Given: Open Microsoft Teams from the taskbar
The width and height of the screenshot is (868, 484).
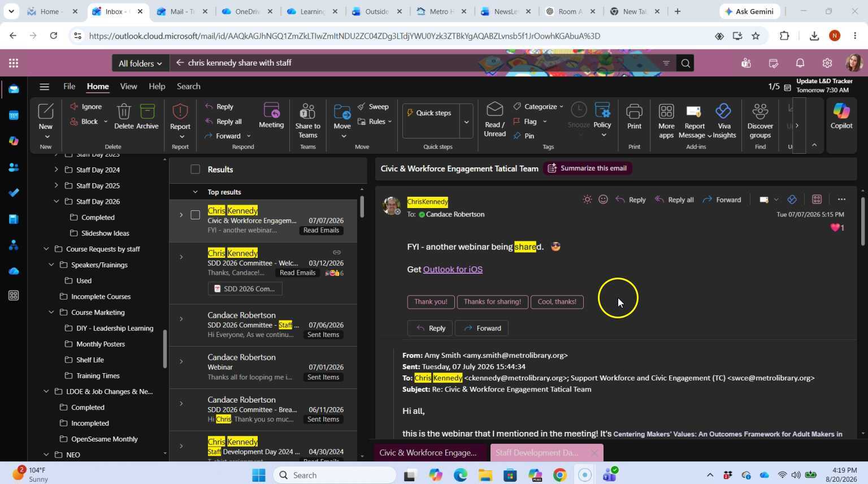Looking at the screenshot, I should tap(609, 474).
